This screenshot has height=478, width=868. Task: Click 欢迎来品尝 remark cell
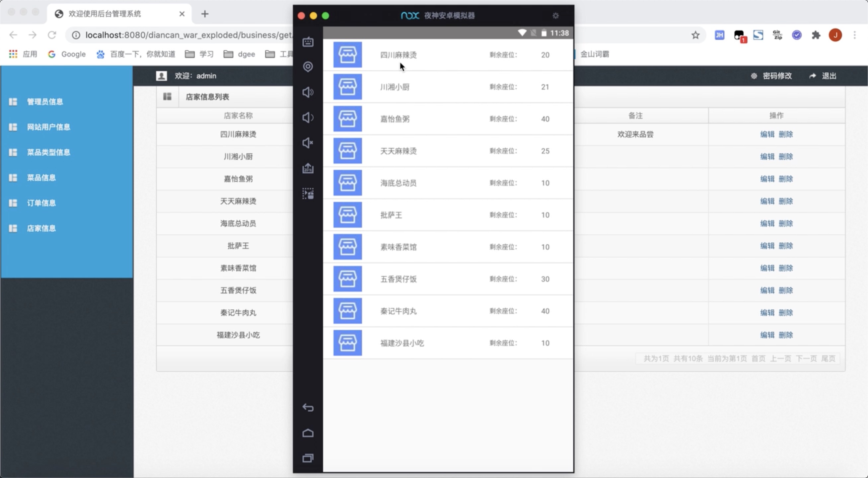635,134
